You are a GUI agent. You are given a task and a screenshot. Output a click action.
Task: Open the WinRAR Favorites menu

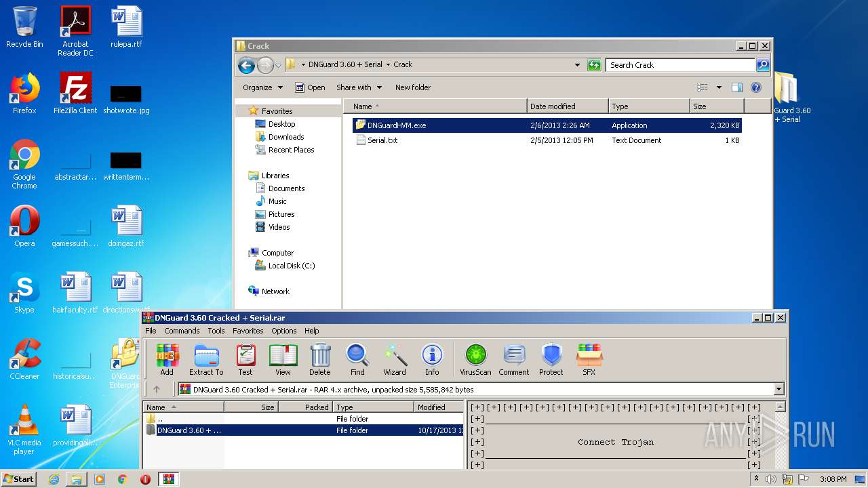(x=248, y=331)
